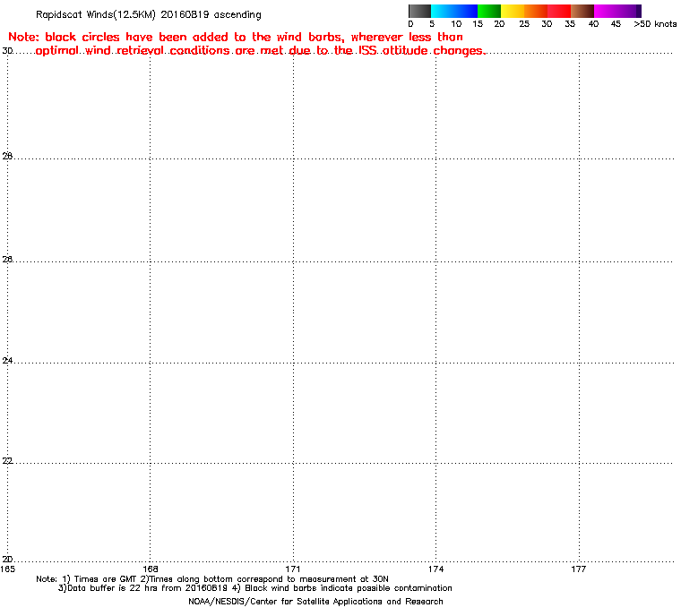Click the red 'optimal wind retrieval conditions' line
The width and height of the screenshot is (681, 616).
point(261,50)
